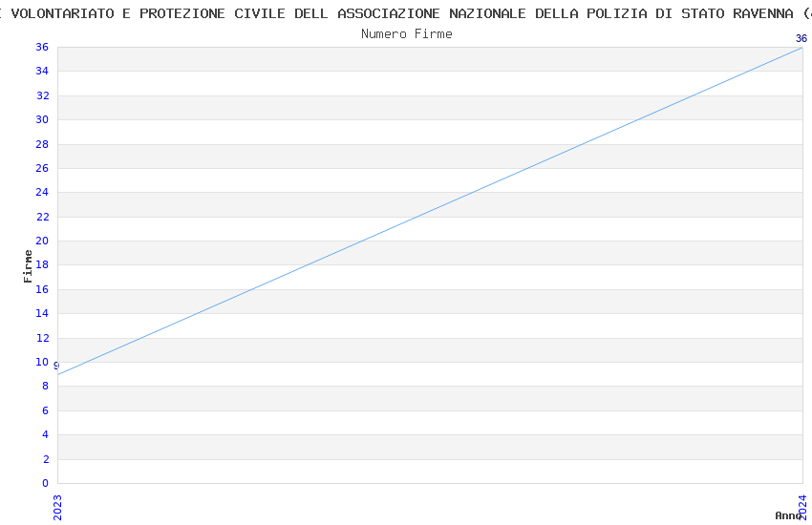The width and height of the screenshot is (812, 525).
Task: Click the "Firme" y-axis label
Action: [x=29, y=265]
